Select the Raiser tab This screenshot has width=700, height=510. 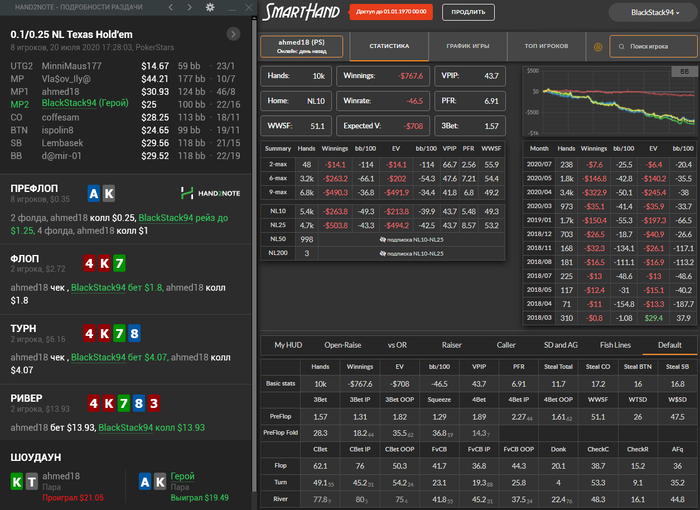pos(451,345)
